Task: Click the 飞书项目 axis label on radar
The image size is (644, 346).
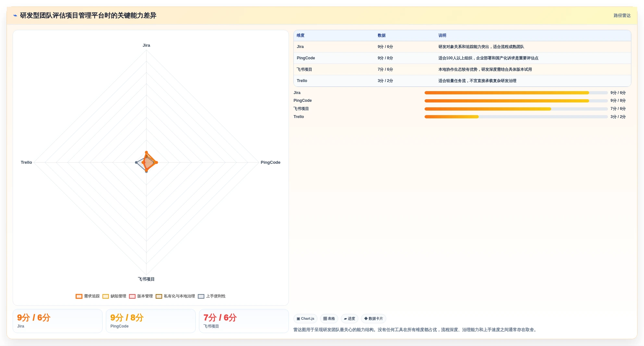Action: (x=146, y=279)
